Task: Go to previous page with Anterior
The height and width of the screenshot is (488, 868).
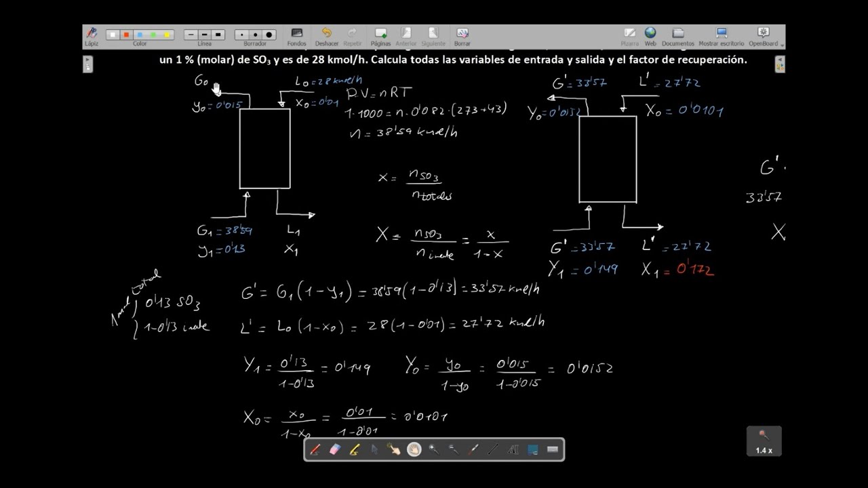Action: point(406,37)
